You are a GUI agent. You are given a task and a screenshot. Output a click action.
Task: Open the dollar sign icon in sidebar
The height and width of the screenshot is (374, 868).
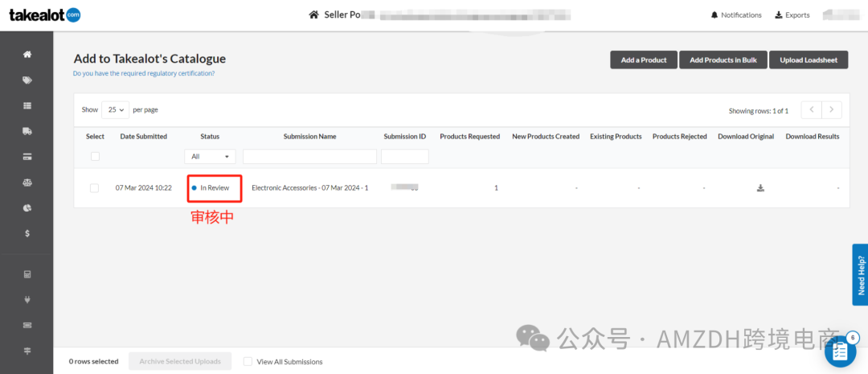tap(27, 233)
